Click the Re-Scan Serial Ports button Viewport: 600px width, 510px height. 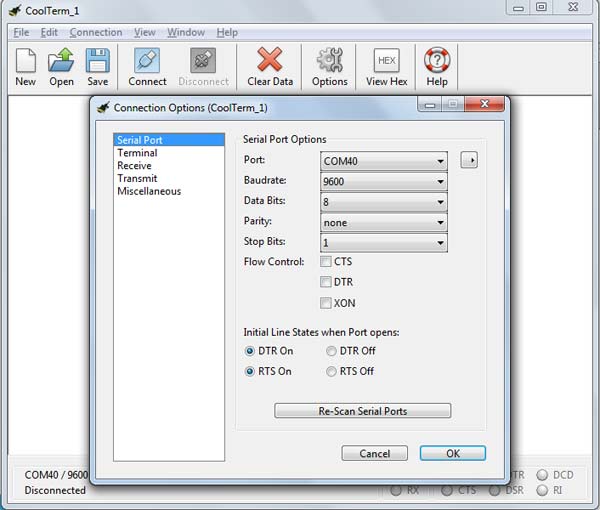pyautogui.click(x=362, y=411)
